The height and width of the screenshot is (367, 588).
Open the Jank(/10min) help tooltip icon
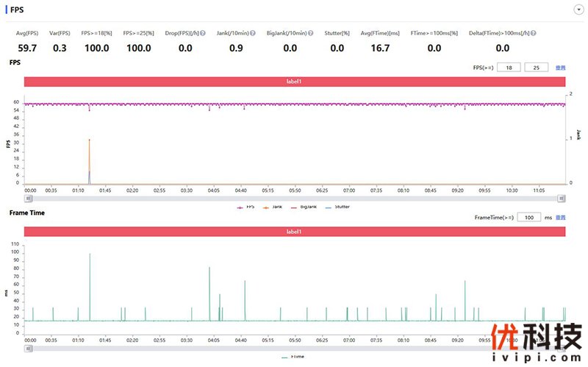(x=253, y=33)
